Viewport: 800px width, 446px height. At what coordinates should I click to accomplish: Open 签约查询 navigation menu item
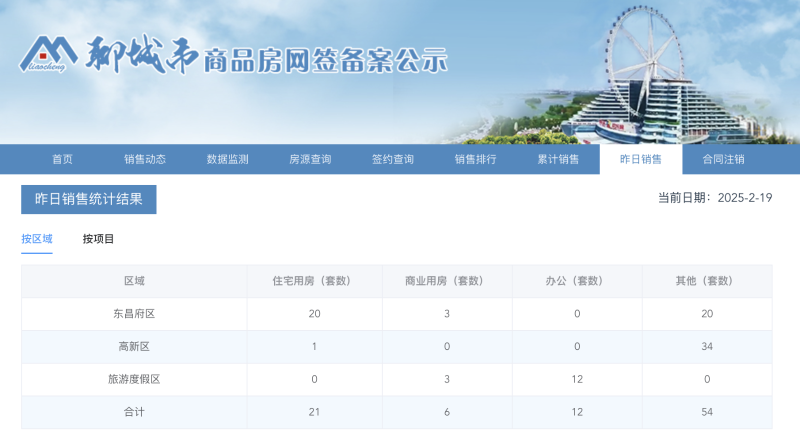pyautogui.click(x=393, y=159)
